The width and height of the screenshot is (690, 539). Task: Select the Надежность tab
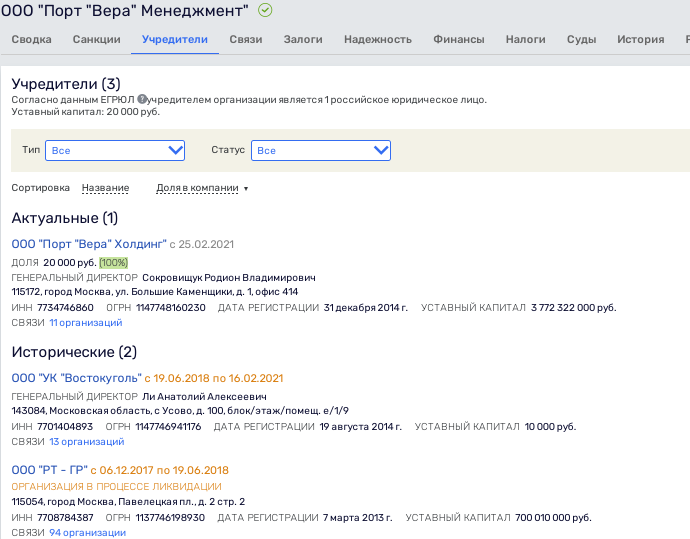click(377, 40)
